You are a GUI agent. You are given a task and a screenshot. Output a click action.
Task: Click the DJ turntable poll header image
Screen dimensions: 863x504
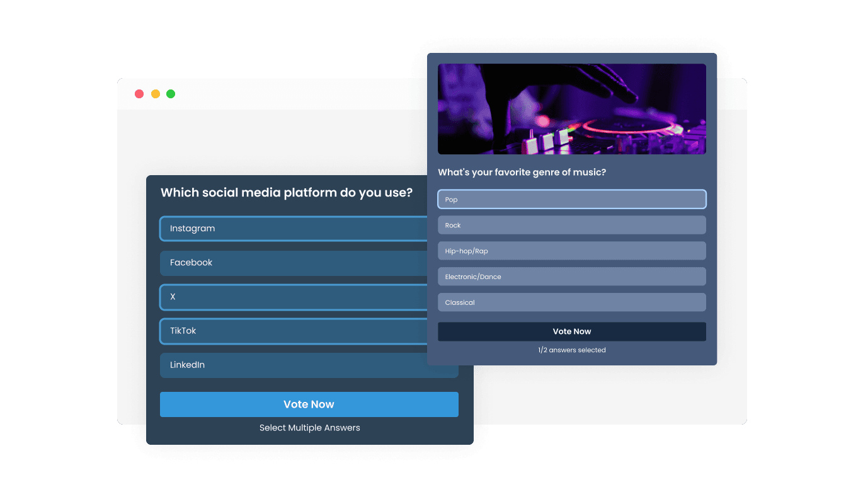571,108
